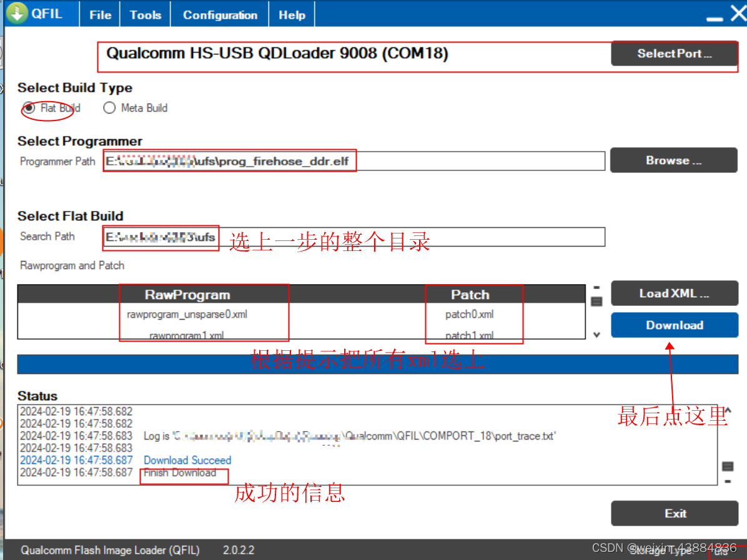Click the Programmer Path input field
This screenshot has width=747, height=560.
point(354,161)
